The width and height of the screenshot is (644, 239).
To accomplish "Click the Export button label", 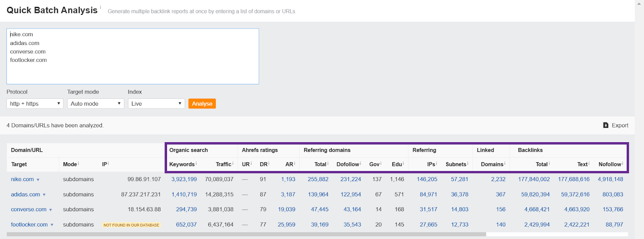I will (x=620, y=125).
